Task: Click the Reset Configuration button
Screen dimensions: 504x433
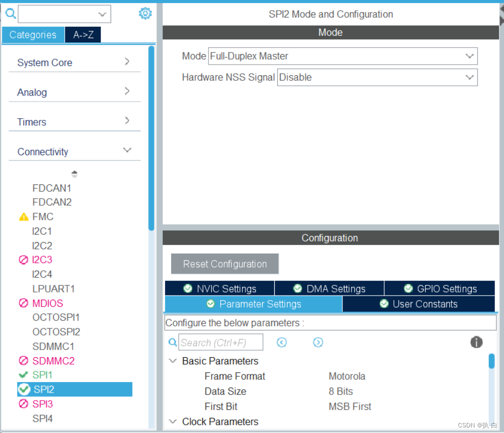Action: coord(224,264)
